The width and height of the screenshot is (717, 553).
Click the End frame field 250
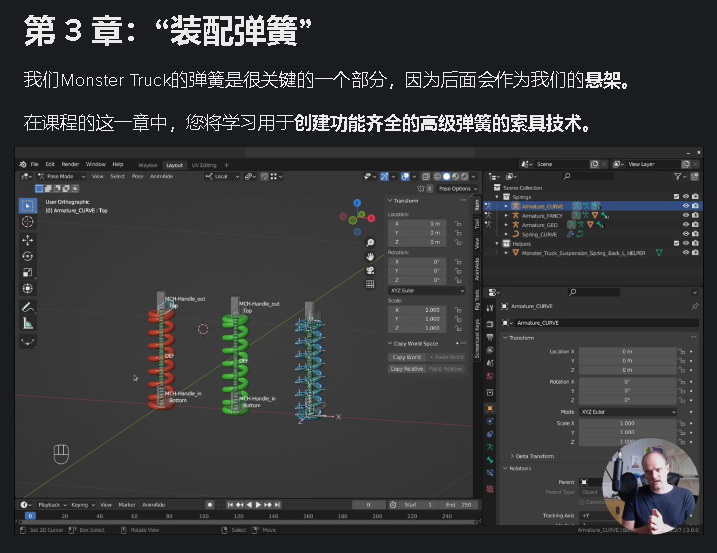coord(458,505)
